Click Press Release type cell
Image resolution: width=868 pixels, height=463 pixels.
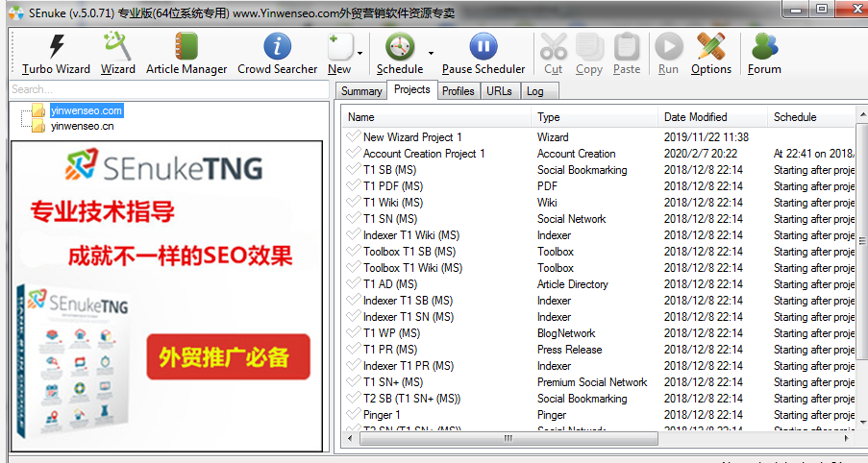(570, 350)
